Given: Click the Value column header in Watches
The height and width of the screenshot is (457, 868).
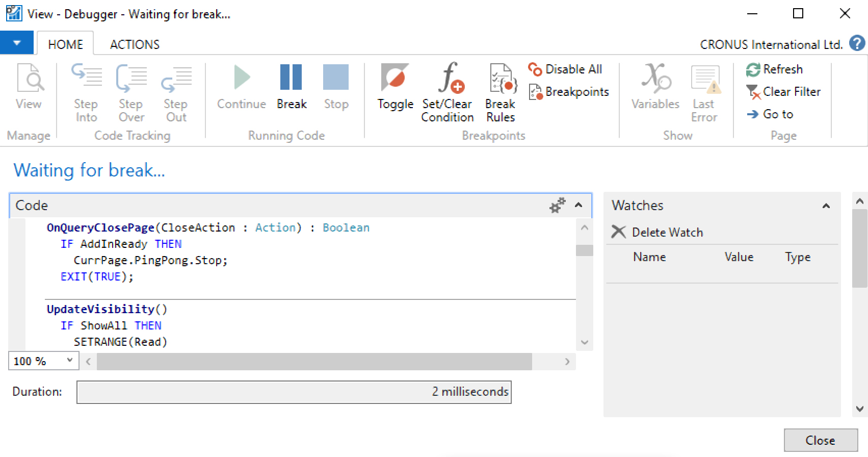Looking at the screenshot, I should tap(739, 257).
